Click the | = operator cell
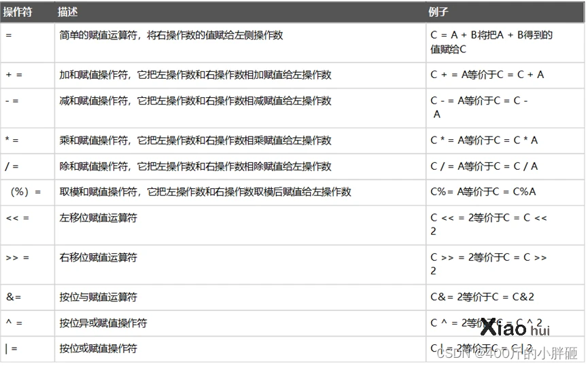Screen dimensions: 588x366 (x=11, y=348)
